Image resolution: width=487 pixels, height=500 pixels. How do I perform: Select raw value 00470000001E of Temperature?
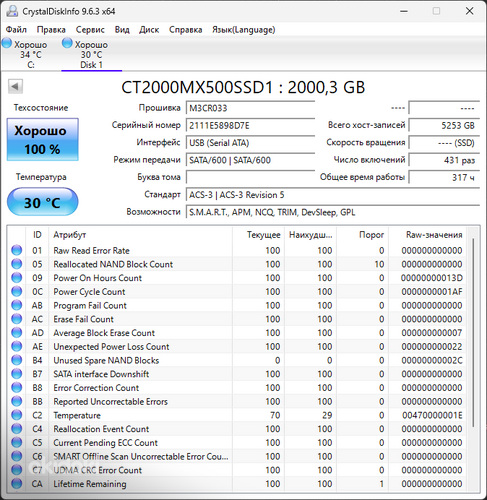[431, 415]
